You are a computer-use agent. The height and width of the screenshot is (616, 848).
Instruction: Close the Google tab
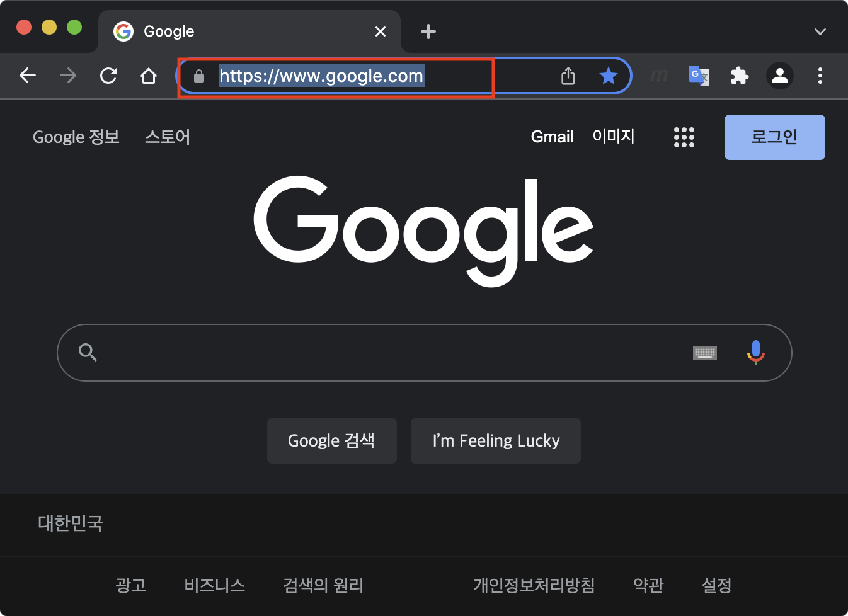pyautogui.click(x=381, y=31)
